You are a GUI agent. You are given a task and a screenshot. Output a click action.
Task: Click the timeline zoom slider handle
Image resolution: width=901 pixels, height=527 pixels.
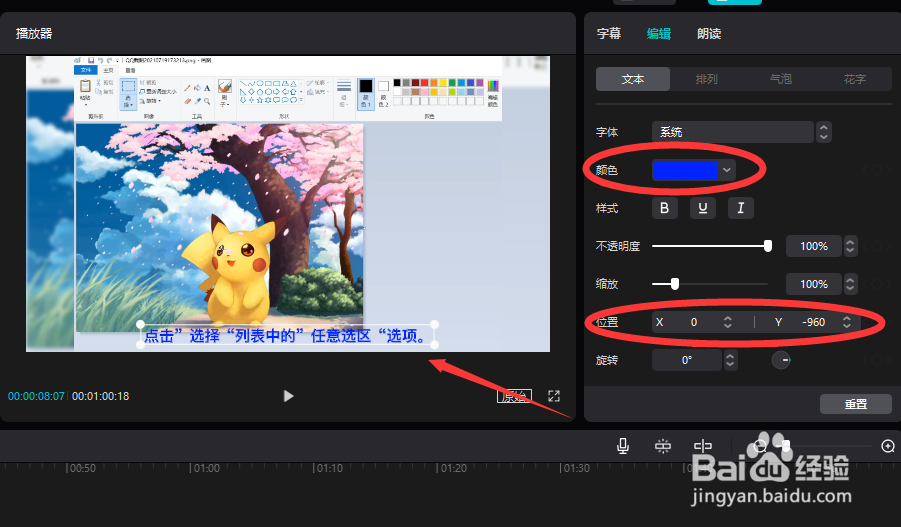click(786, 445)
